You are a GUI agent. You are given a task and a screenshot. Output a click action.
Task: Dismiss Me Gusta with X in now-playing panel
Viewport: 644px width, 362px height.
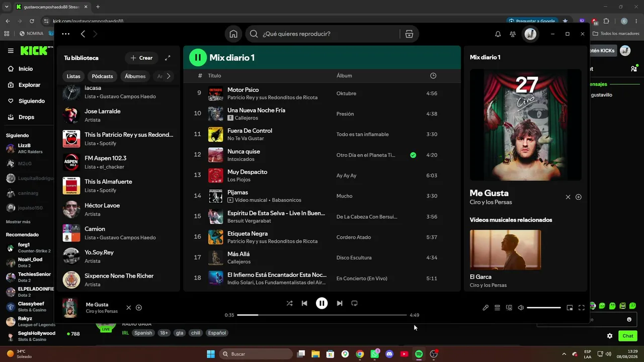coord(568,197)
